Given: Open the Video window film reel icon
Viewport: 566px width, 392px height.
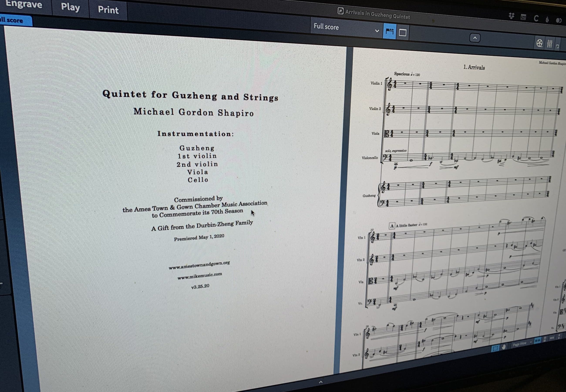Looking at the screenshot, I should coord(539,43).
